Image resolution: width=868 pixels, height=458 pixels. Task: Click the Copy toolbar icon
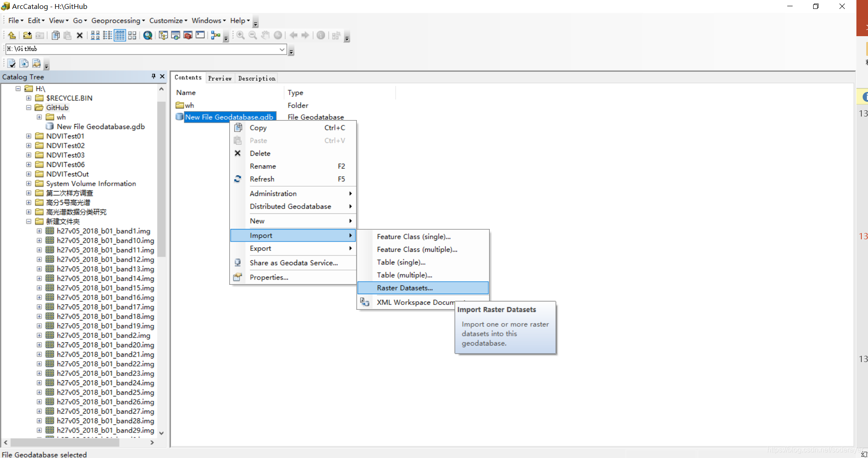click(x=56, y=35)
